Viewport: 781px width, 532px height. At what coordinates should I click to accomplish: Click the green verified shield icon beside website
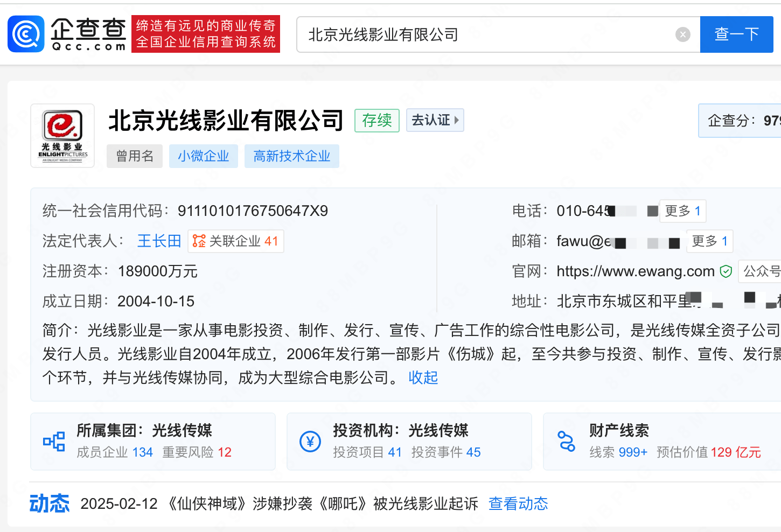[x=726, y=271]
